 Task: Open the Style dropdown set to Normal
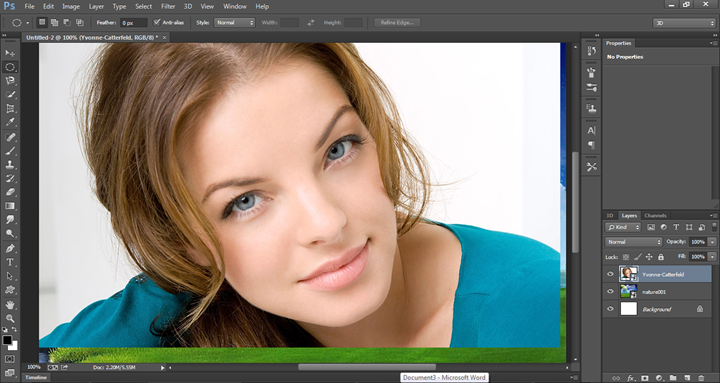234,23
